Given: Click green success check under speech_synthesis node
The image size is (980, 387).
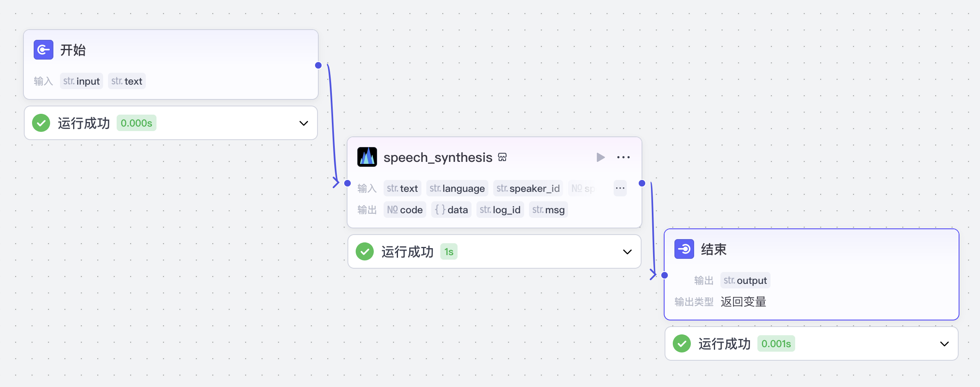Looking at the screenshot, I should coord(365,251).
